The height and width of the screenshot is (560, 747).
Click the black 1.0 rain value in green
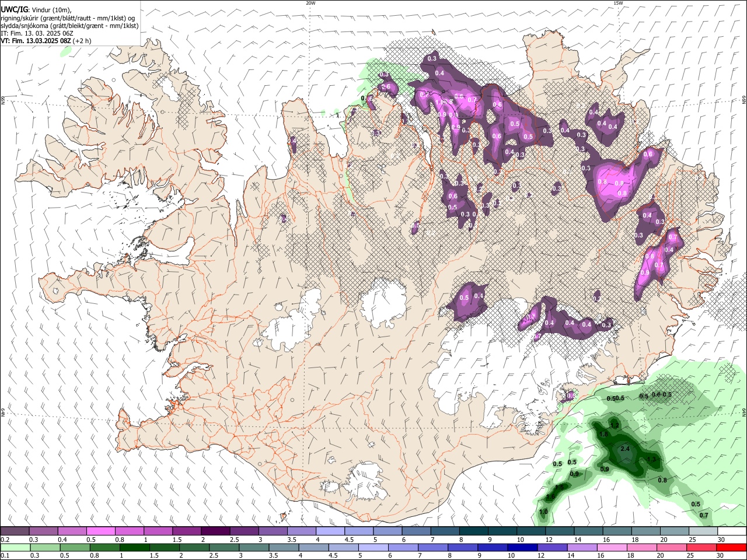543,512
